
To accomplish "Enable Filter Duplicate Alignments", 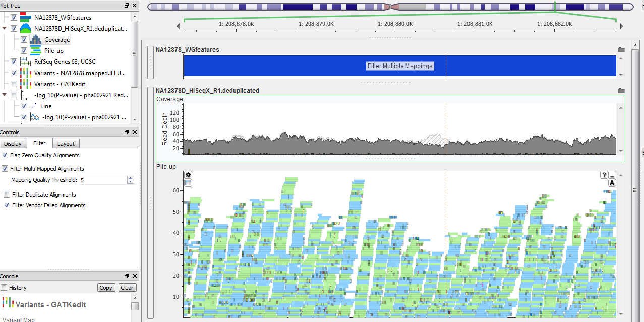I will 7,194.
